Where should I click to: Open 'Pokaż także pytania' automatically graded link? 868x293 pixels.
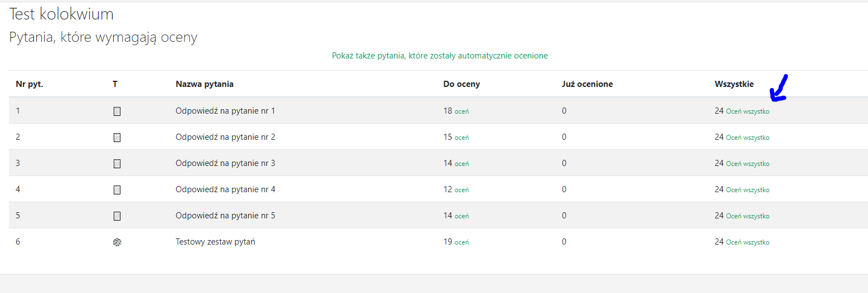point(440,56)
